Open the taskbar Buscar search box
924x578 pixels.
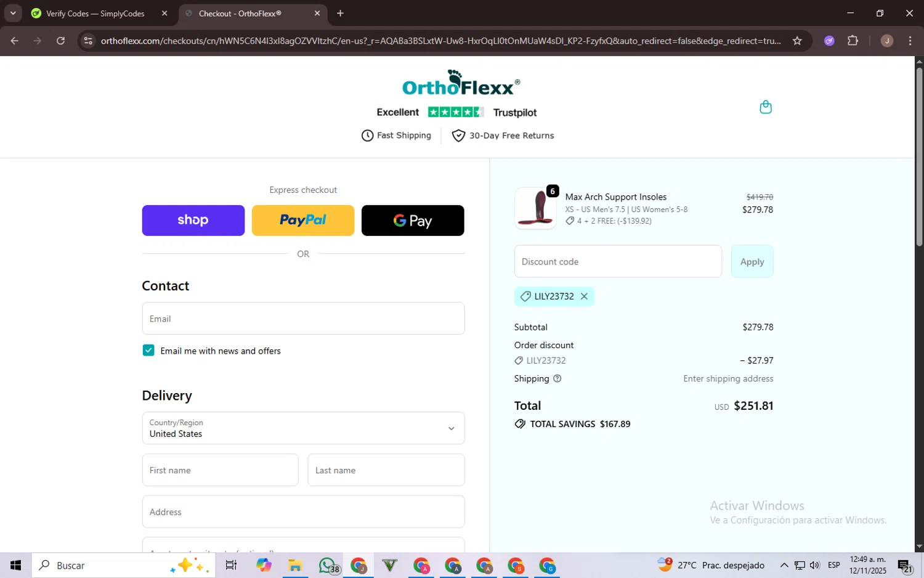[123, 565]
